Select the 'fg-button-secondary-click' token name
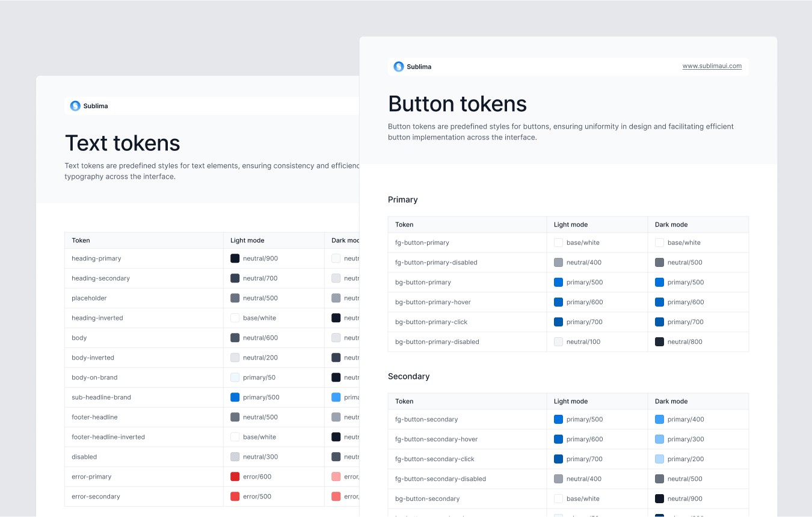Screen dimensions: 812x517 [435, 459]
